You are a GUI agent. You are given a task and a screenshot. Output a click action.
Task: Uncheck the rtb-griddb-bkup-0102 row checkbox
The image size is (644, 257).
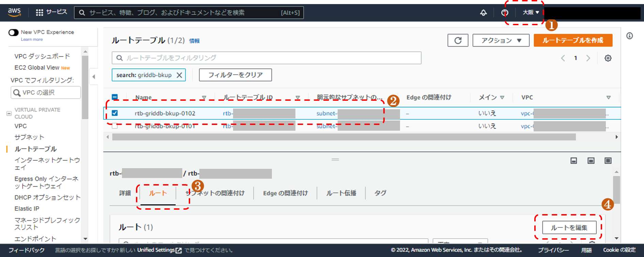(115, 113)
